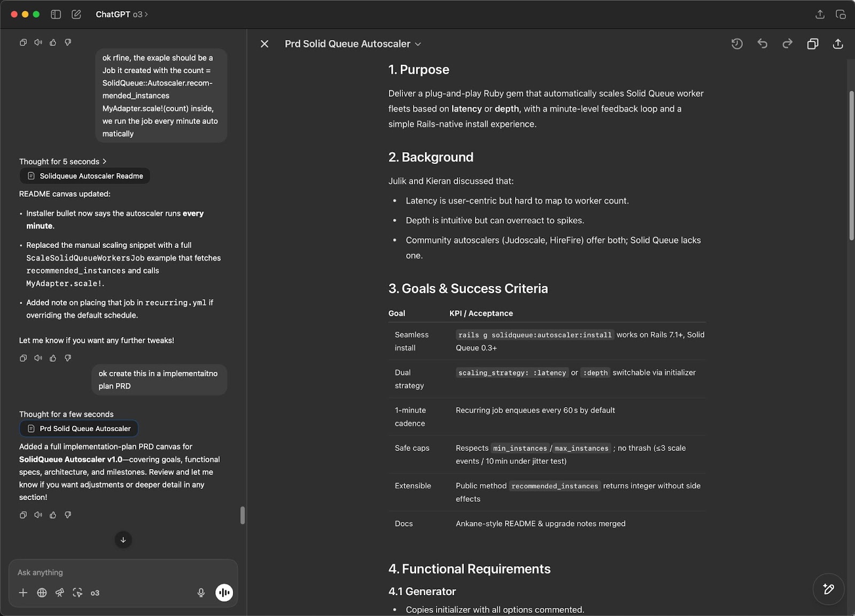
Task: Expand 'Thought for 5 seconds' reasoning
Action: click(63, 161)
